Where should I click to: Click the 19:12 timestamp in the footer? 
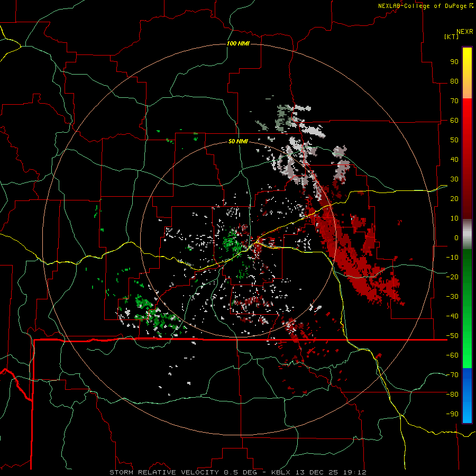click(x=356, y=472)
